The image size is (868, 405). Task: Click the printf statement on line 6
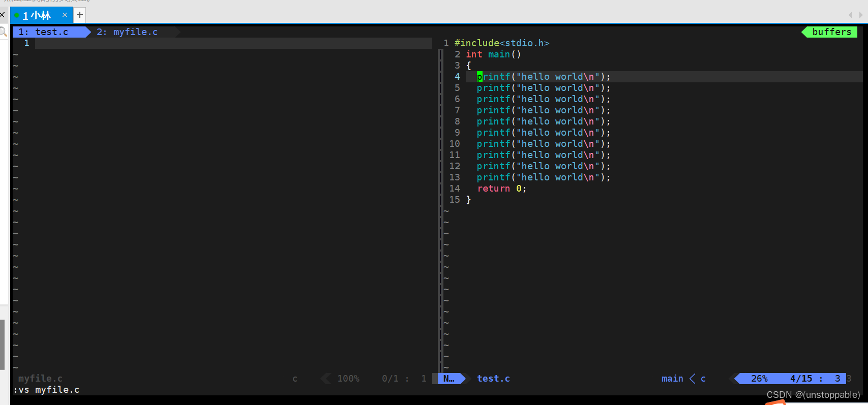pos(544,99)
